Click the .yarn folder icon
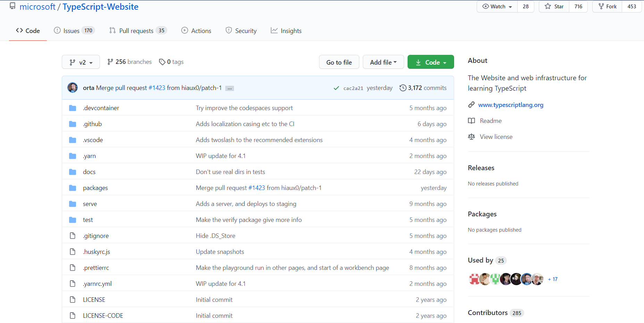 (x=73, y=156)
